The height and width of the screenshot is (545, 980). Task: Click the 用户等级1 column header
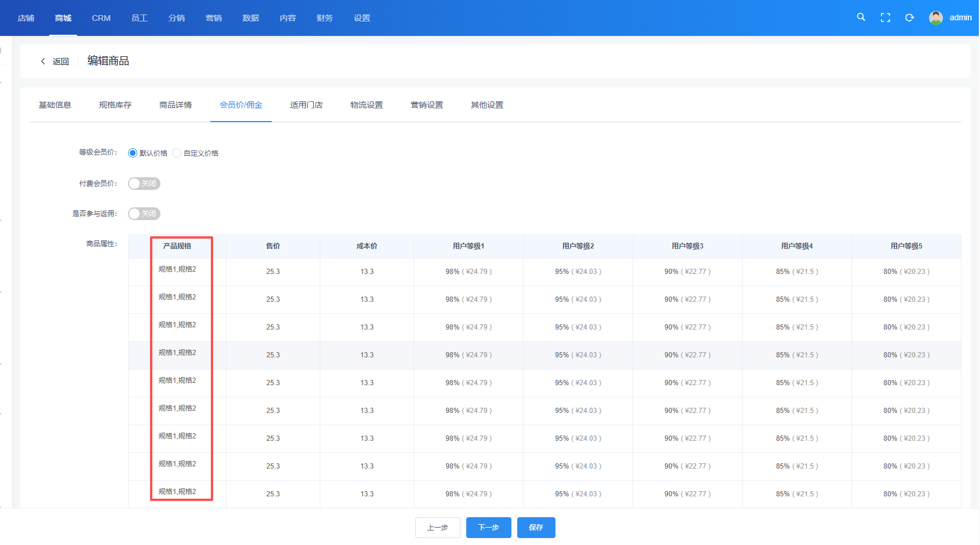coord(468,246)
